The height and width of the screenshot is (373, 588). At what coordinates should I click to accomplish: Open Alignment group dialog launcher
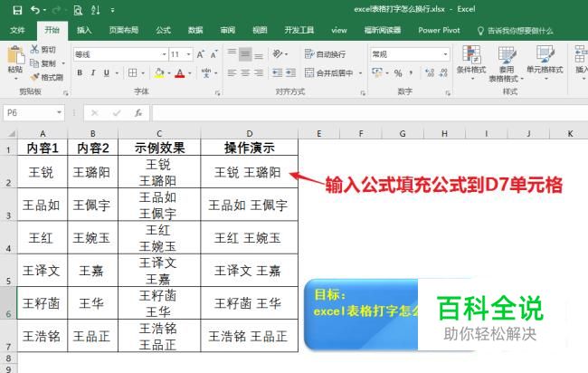click(363, 92)
